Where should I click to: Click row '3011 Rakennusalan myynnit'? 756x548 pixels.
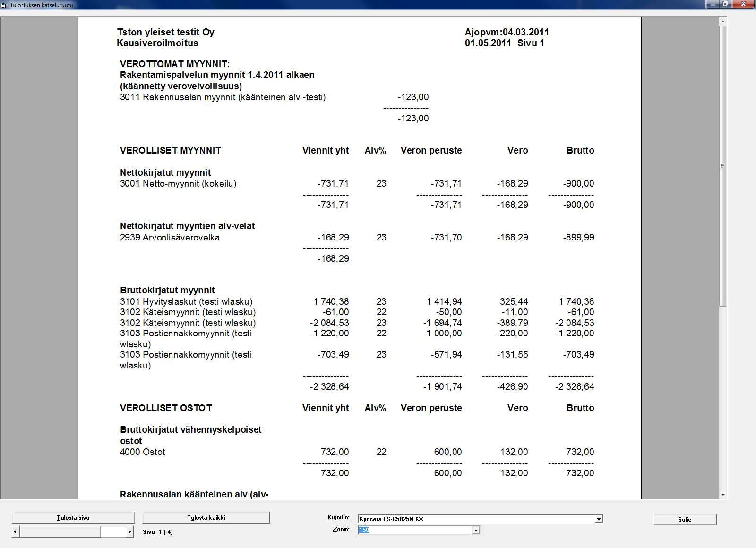coord(275,97)
